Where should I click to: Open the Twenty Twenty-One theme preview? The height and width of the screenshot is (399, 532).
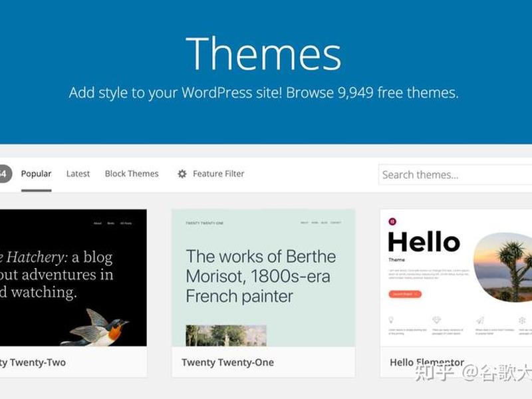[263, 278]
